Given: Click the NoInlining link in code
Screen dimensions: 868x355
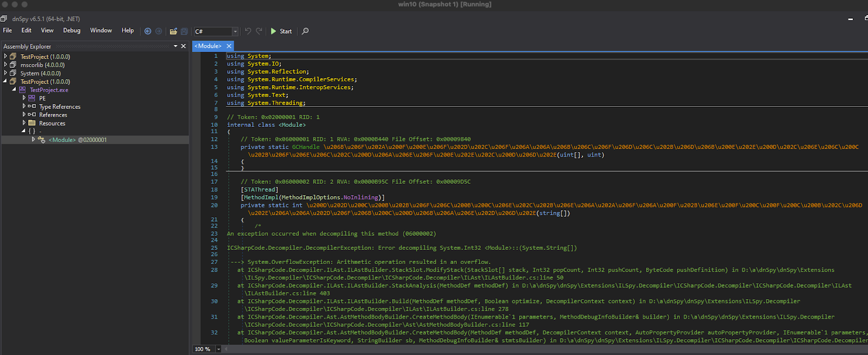Looking at the screenshot, I should pyautogui.click(x=361, y=197).
